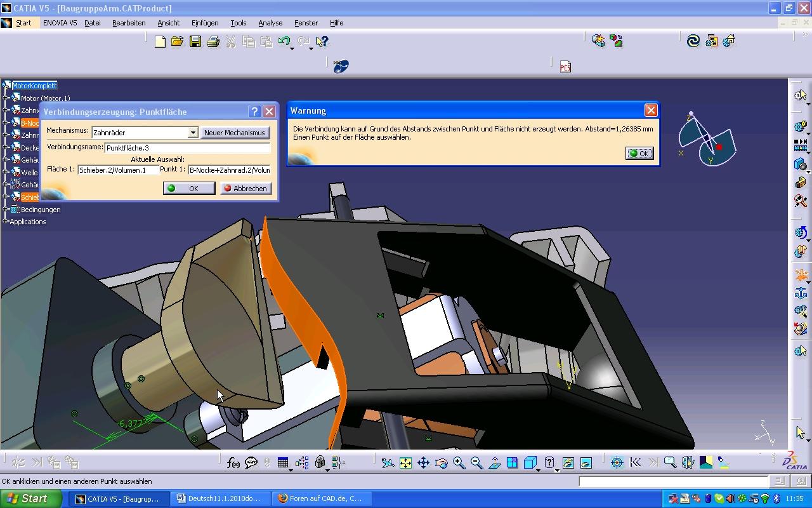Viewport: 812px width, 508px height.
Task: Select the Rotate view icon
Action: pyautogui.click(x=441, y=463)
